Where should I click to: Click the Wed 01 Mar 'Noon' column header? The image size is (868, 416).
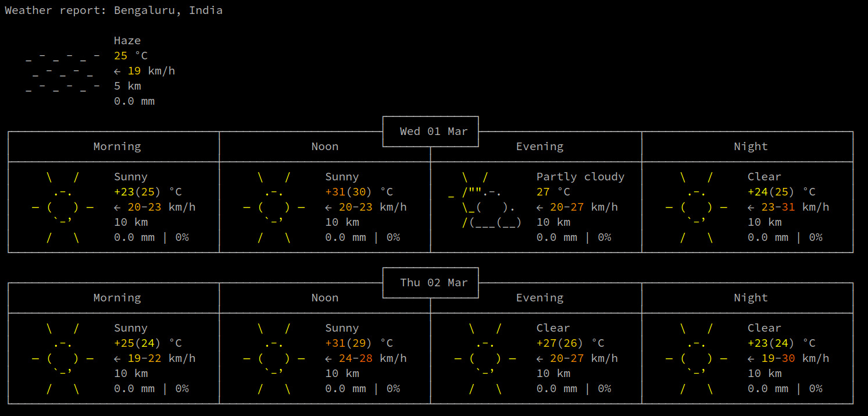(x=325, y=147)
